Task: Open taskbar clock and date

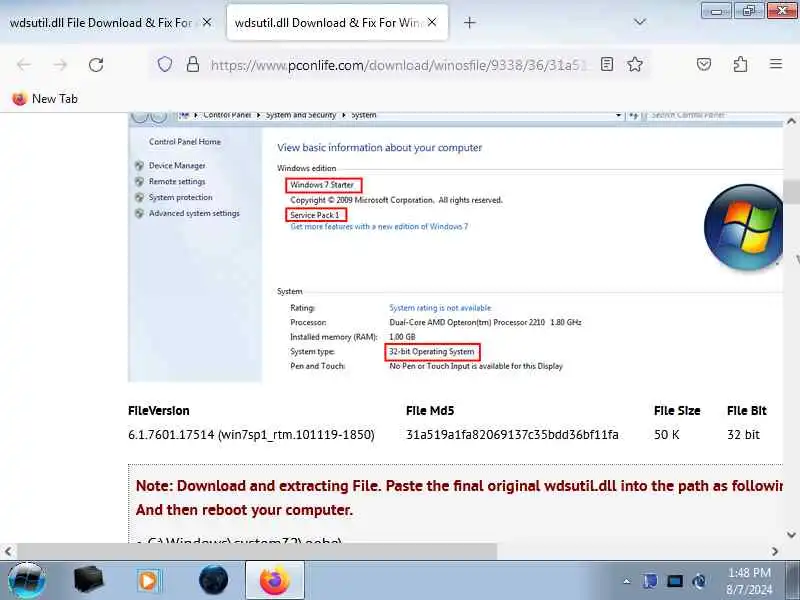Action: 749,581
